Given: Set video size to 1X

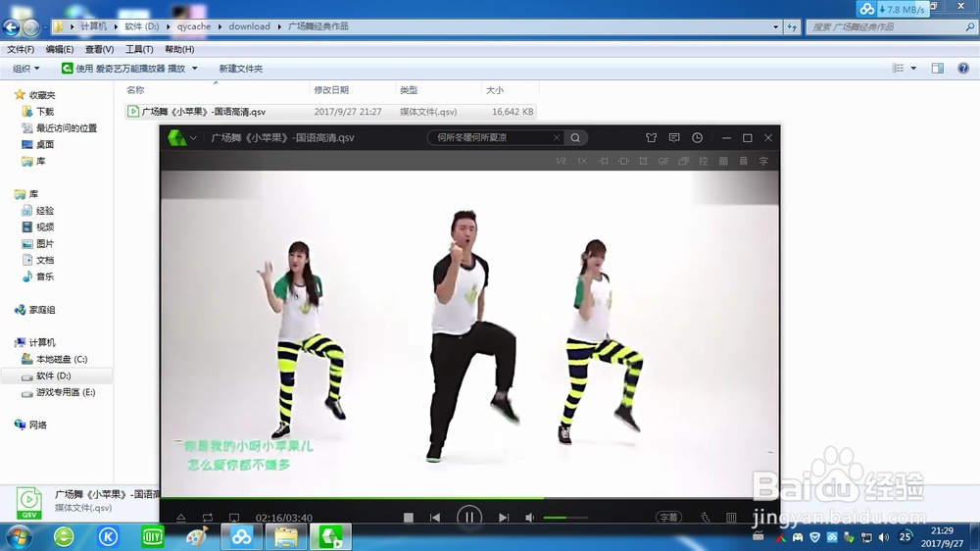Looking at the screenshot, I should coord(582,162).
